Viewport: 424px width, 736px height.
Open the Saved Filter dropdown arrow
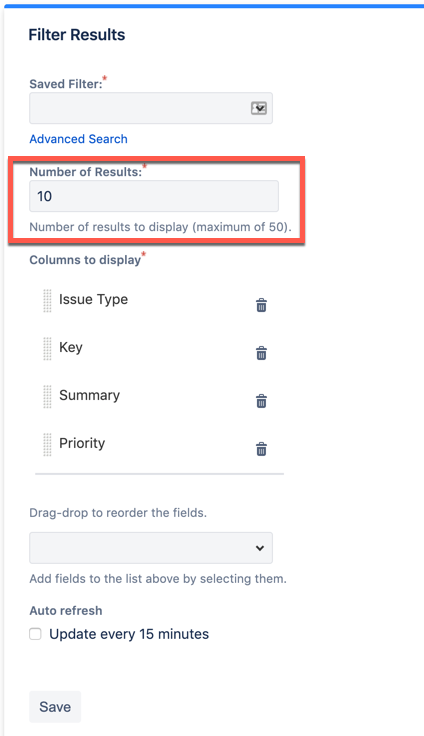coord(259,108)
